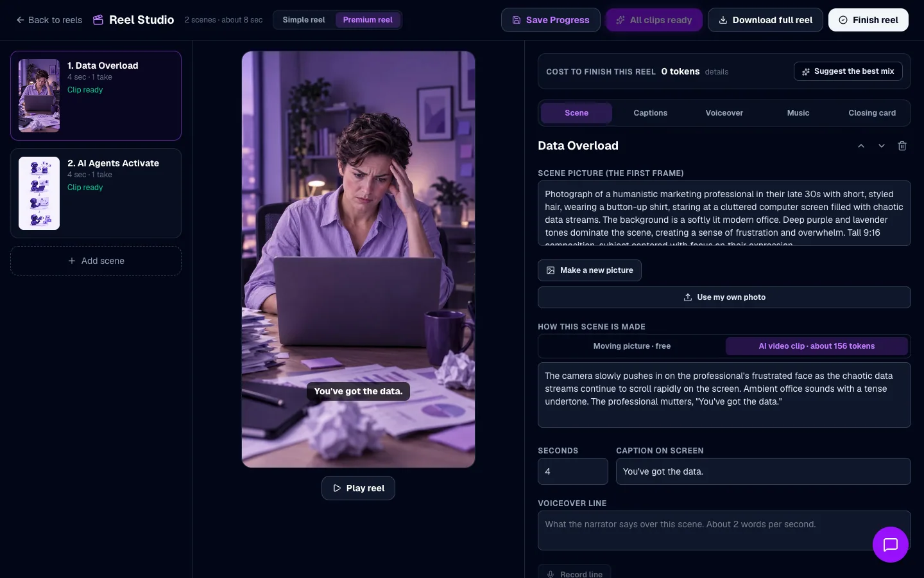Select the AI Agents Activate scene card
Viewport: 924px width, 578px height.
coord(96,193)
